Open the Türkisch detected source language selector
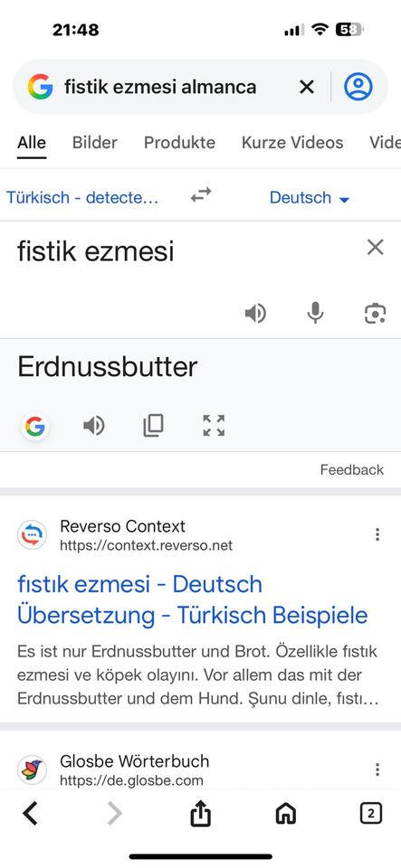Image resolution: width=401 pixels, height=868 pixels. 82,198
